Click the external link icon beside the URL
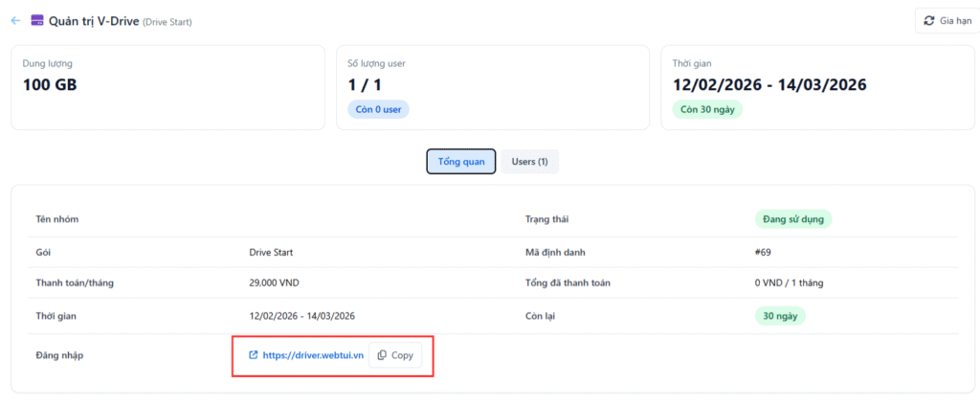980x405 pixels. pyautogui.click(x=253, y=355)
